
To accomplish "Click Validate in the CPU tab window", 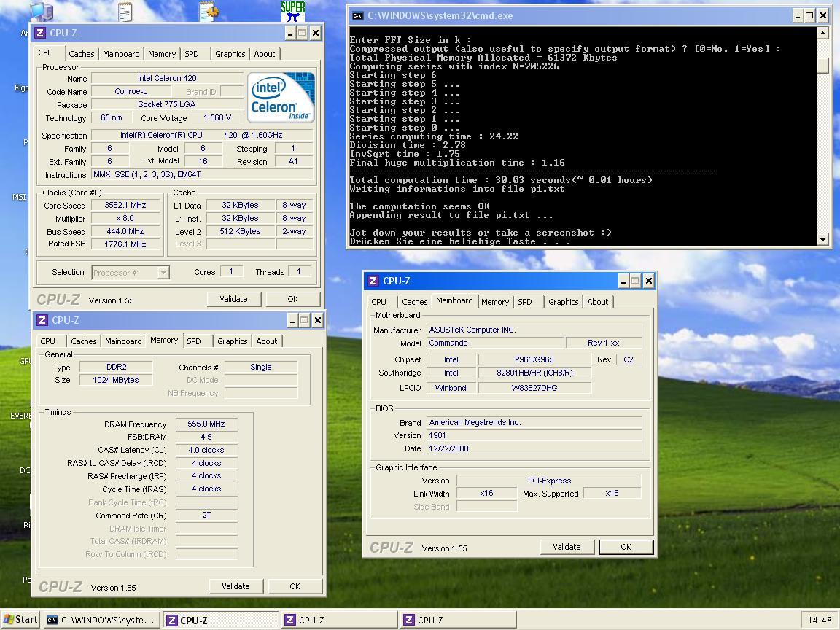I will 233,299.
